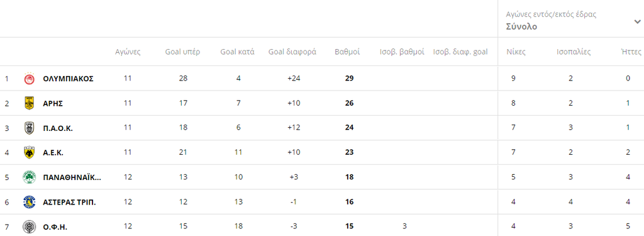The image size is (644, 236).
Task: Click the P.A.O.K. team crest icon
Action: click(30, 128)
